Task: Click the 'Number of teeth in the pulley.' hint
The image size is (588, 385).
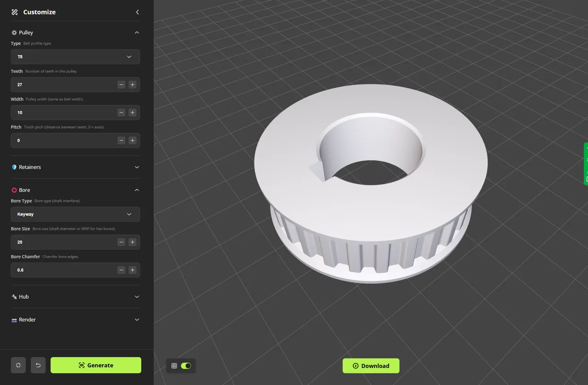Action: (x=51, y=72)
